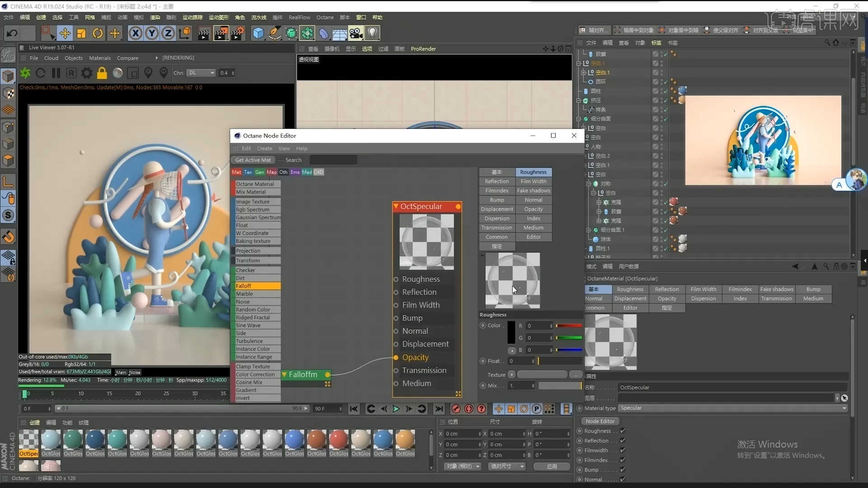
Task: Open absolute-size dropdown in coordinates
Action: pos(507,466)
